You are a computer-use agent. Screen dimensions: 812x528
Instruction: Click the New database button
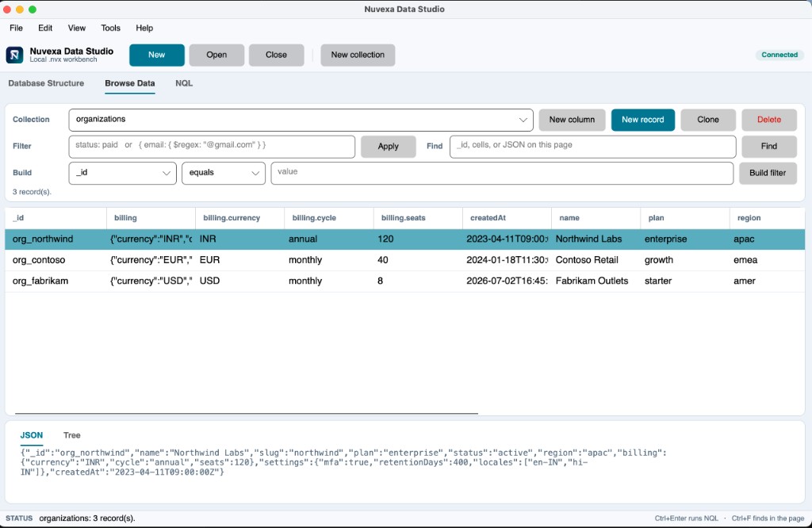(x=157, y=55)
